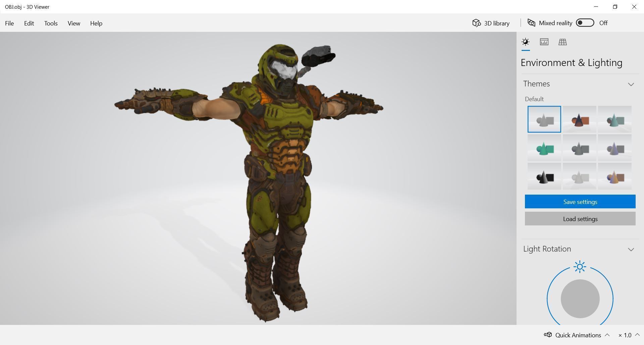This screenshot has height=345, width=644.
Task: Click the Mixed reality headset icon
Action: point(531,23)
